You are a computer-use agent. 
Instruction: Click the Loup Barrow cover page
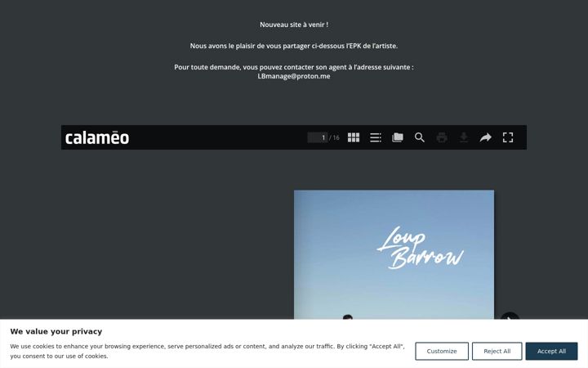tap(394, 254)
